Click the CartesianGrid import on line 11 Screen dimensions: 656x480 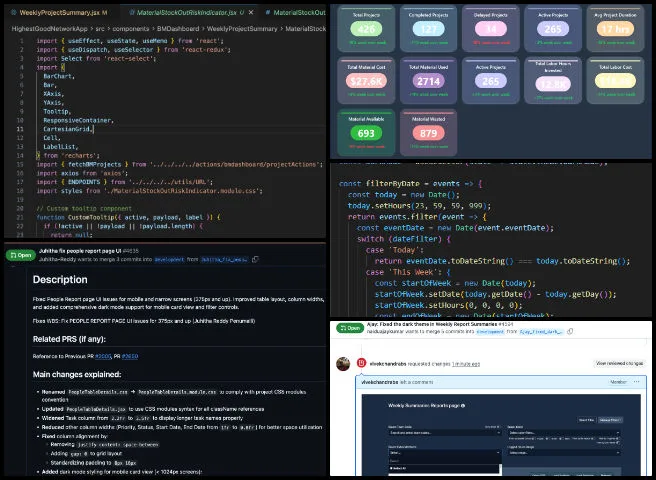tap(67, 129)
